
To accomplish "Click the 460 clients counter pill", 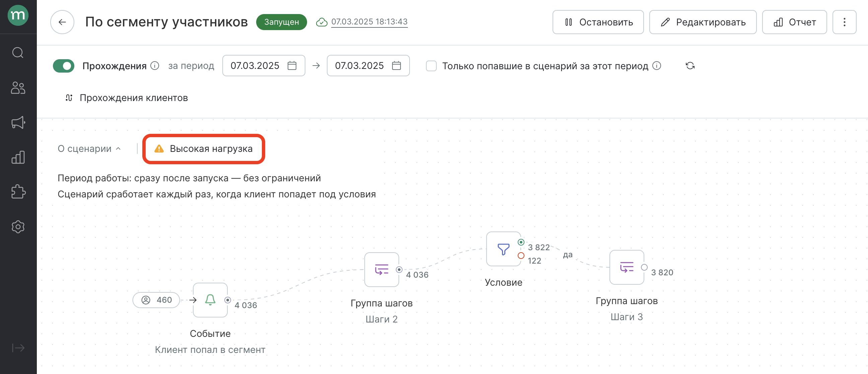I will (156, 300).
